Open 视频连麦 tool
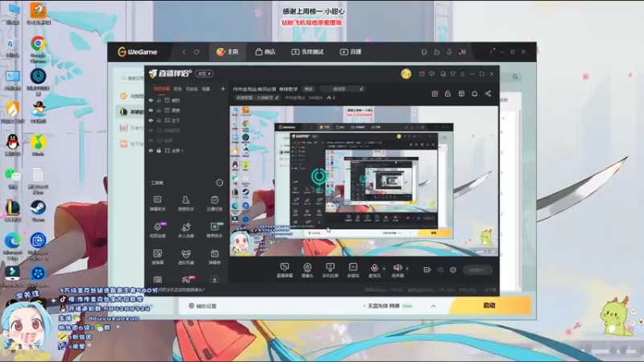The image size is (644, 362). 157,230
